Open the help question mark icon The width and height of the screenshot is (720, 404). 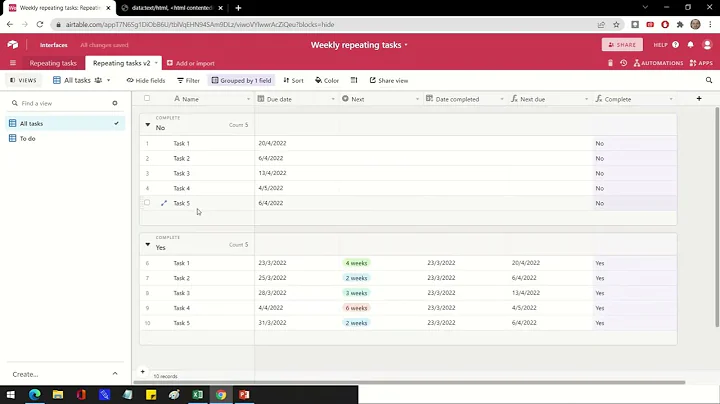click(675, 45)
